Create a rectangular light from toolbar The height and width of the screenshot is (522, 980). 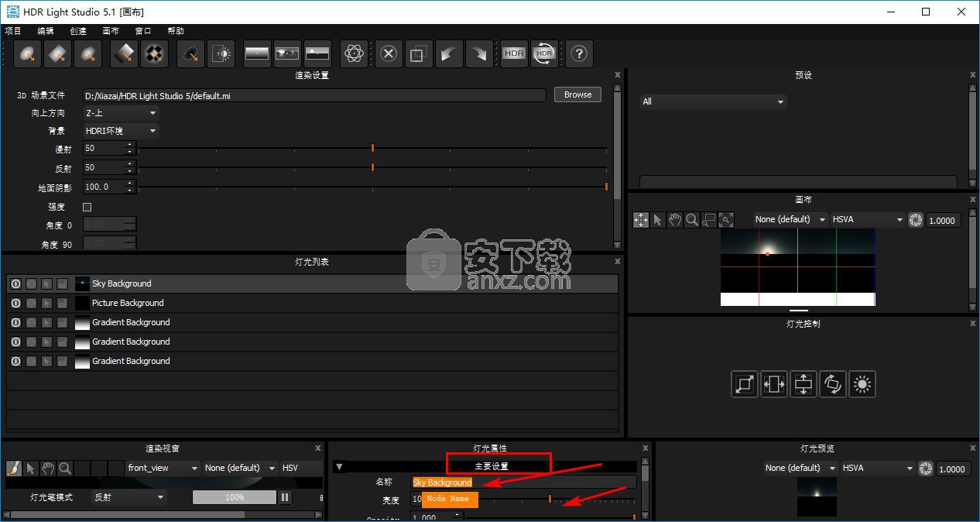(x=58, y=53)
